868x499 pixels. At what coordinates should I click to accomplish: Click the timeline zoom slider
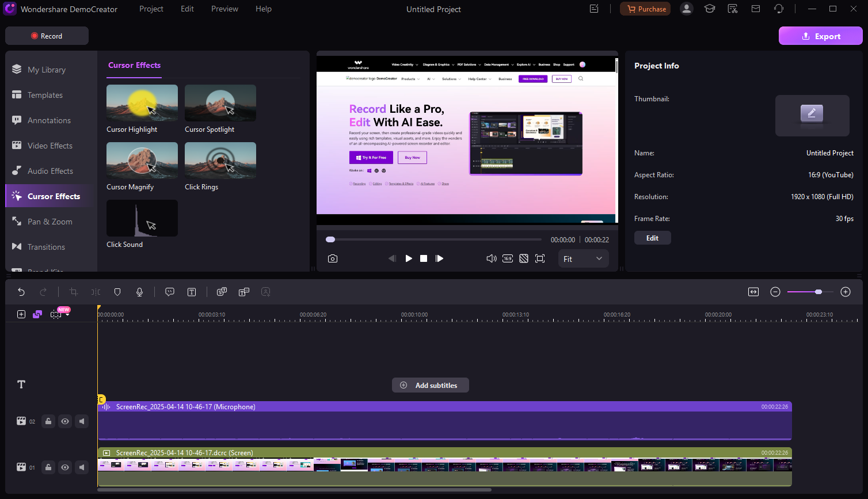coord(810,292)
